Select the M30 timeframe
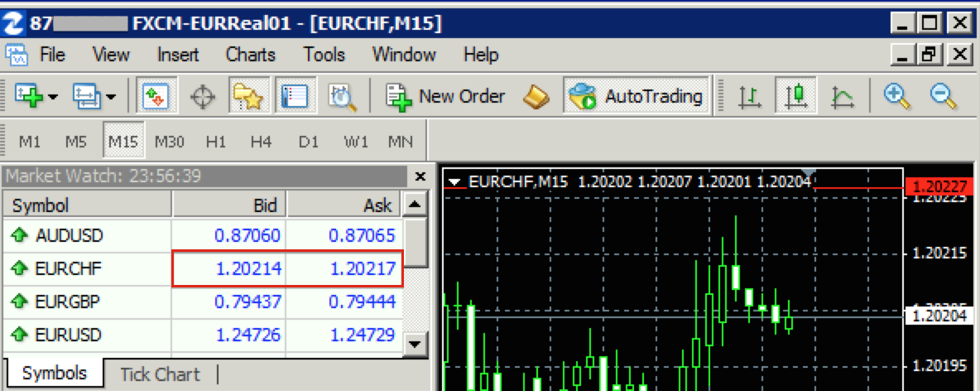Image resolution: width=980 pixels, height=391 pixels. point(170,142)
